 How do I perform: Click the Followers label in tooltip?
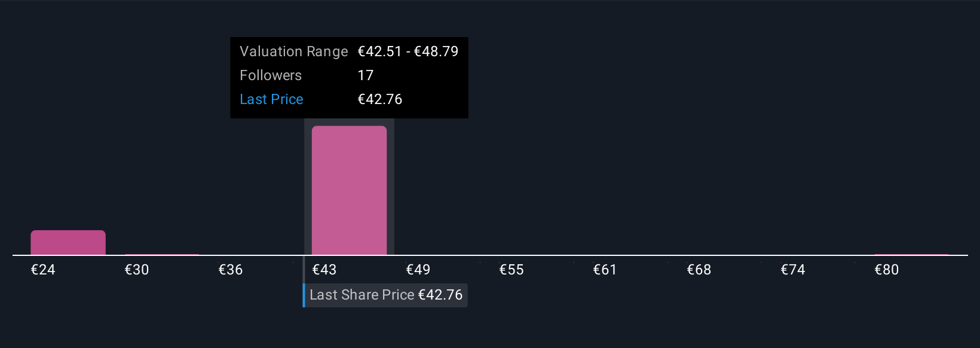[x=271, y=75]
